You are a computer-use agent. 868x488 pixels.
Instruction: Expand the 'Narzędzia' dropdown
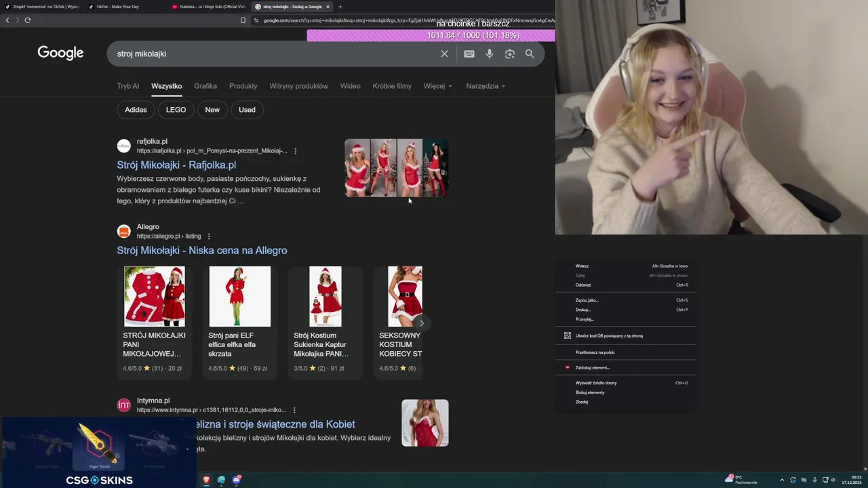pos(486,86)
